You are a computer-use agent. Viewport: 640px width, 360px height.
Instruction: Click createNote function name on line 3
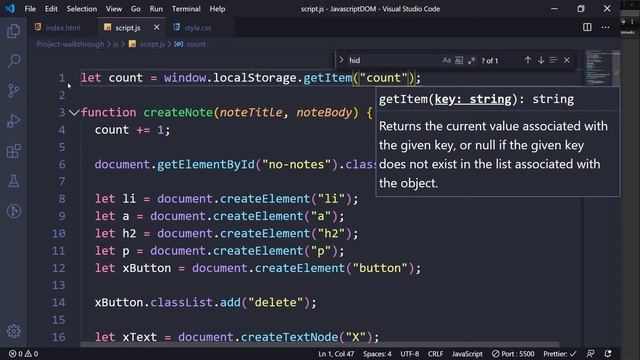point(178,112)
